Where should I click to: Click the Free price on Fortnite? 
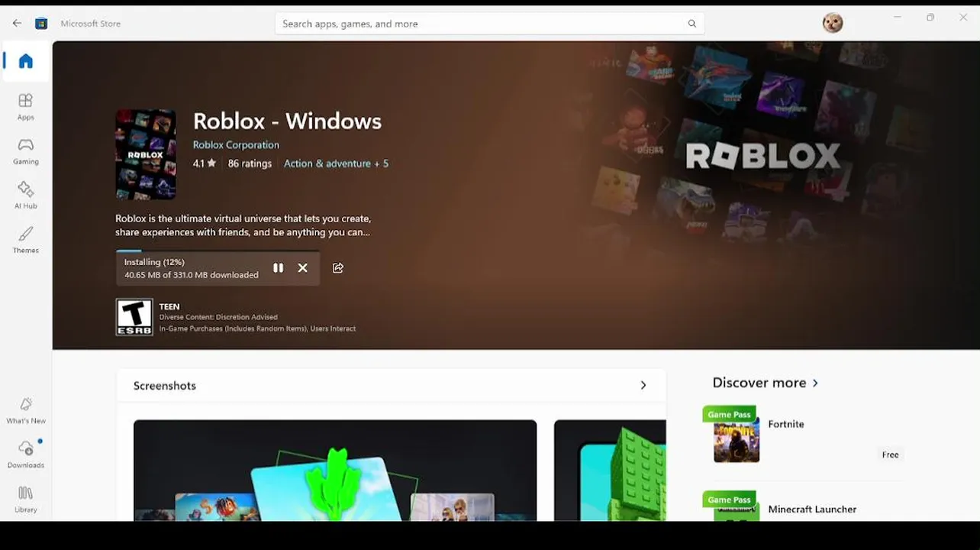[x=891, y=455]
